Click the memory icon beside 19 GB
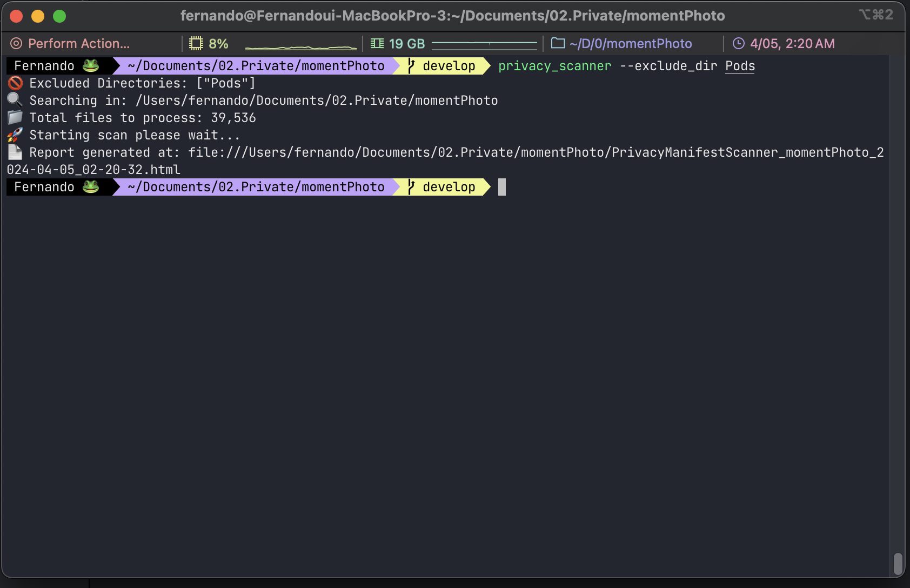This screenshot has height=588, width=910. (x=377, y=44)
